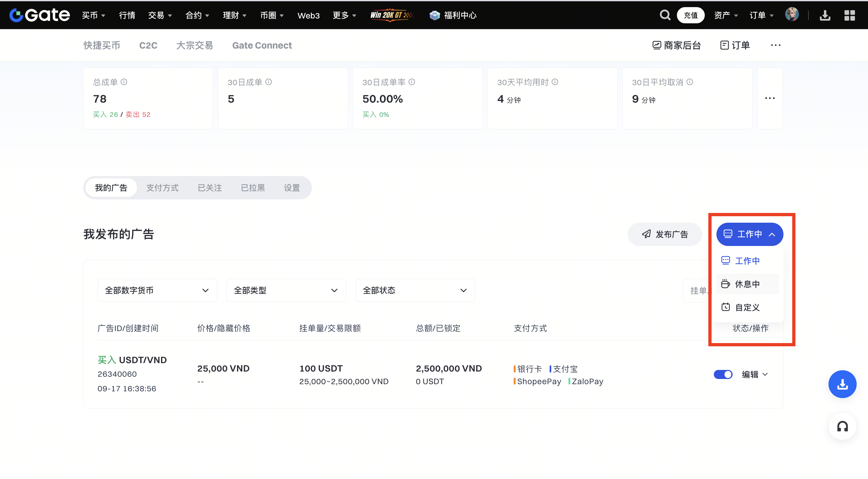Image resolution: width=868 pixels, height=479 pixels.
Task: Click info icon next to 总成单
Action: (124, 82)
